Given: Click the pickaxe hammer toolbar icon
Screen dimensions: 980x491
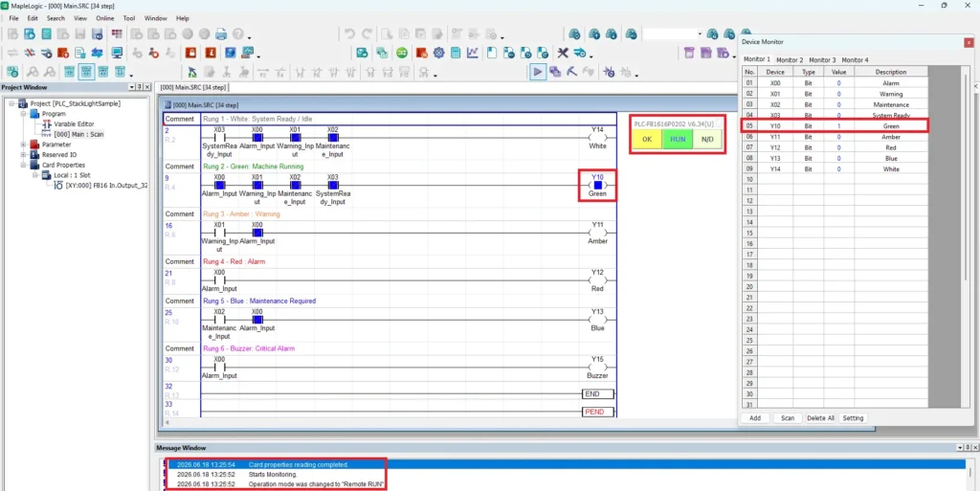Looking at the screenshot, I should tap(572, 72).
